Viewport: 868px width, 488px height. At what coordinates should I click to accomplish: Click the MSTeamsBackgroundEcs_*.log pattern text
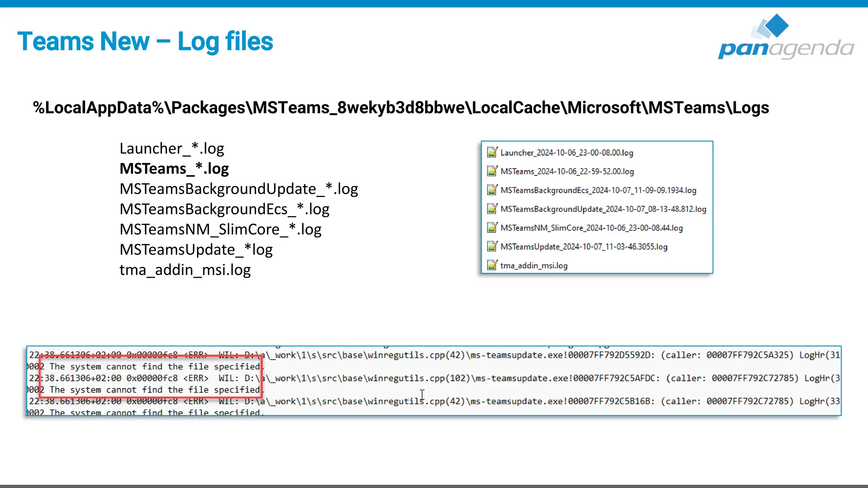pyautogui.click(x=224, y=209)
